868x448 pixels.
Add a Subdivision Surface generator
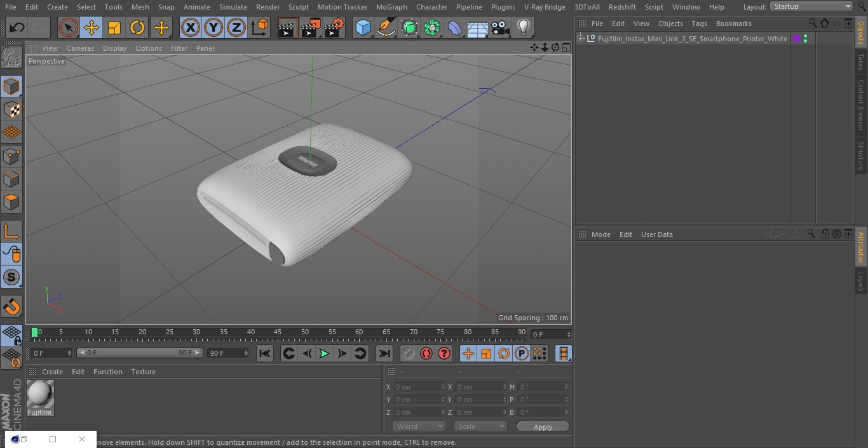(x=409, y=27)
